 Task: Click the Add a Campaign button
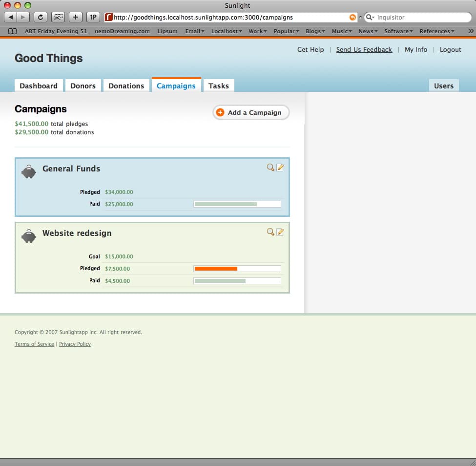[x=250, y=112]
